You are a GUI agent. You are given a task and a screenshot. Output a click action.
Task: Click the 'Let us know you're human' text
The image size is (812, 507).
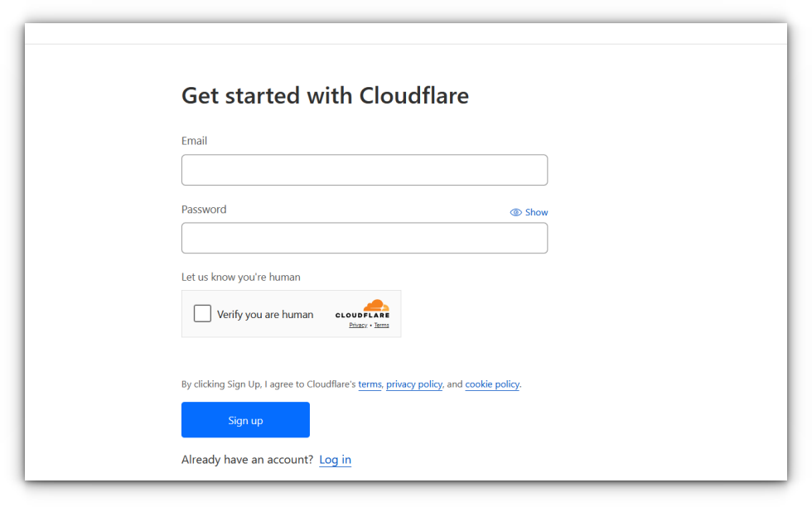(240, 278)
